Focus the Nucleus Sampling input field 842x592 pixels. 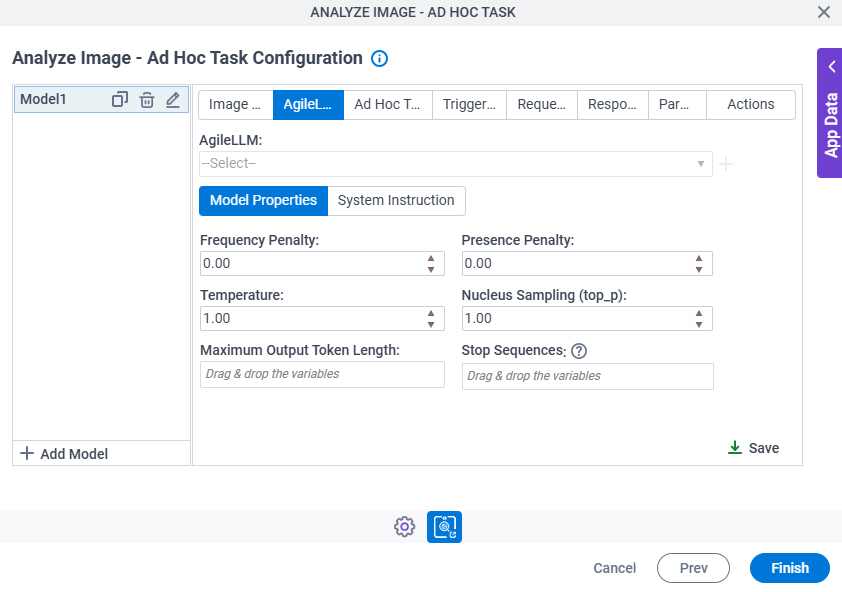click(587, 319)
